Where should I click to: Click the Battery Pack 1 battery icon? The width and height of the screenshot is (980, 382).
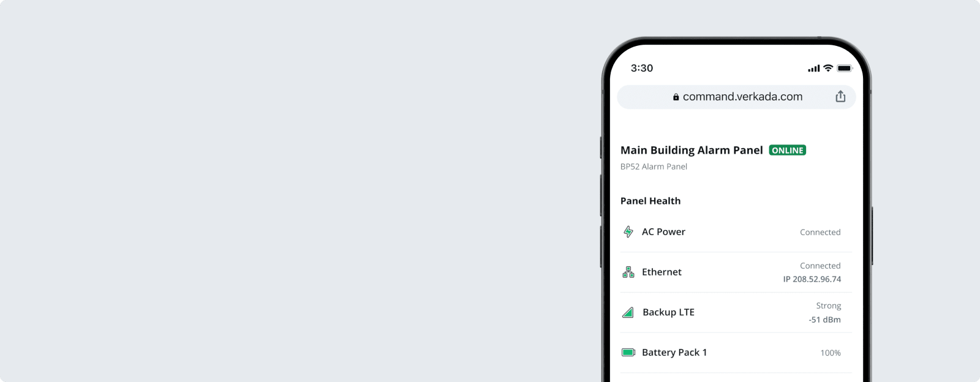click(x=628, y=352)
